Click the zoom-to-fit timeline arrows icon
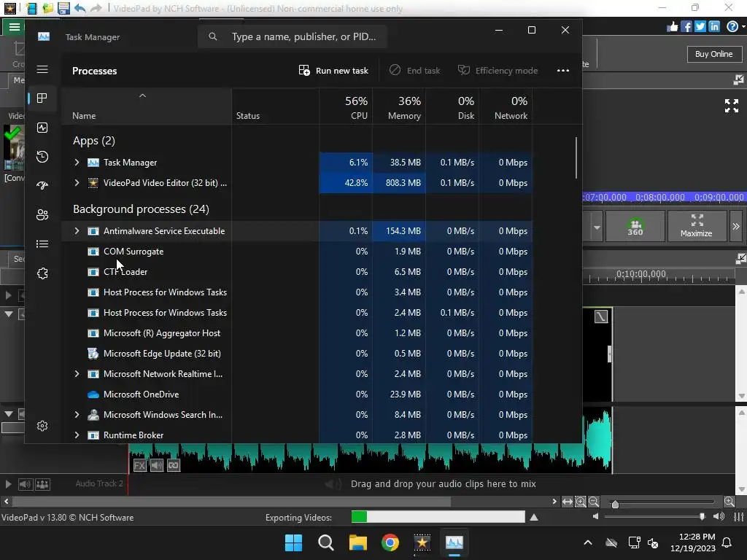 (568, 502)
